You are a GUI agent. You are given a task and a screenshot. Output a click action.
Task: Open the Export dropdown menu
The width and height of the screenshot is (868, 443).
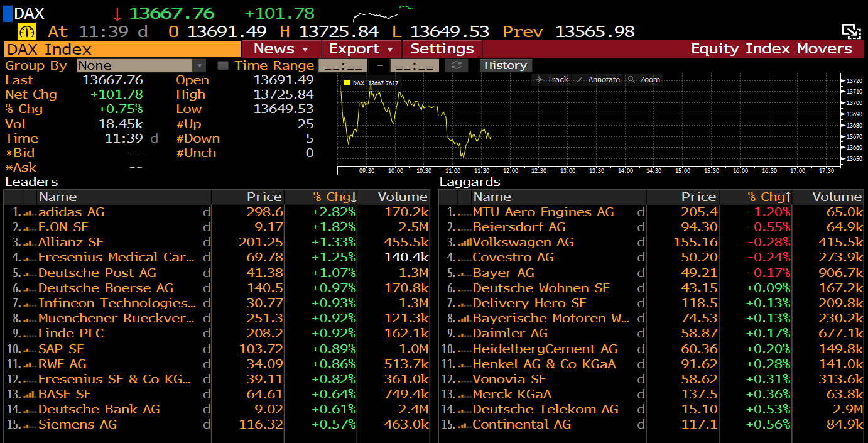361,49
